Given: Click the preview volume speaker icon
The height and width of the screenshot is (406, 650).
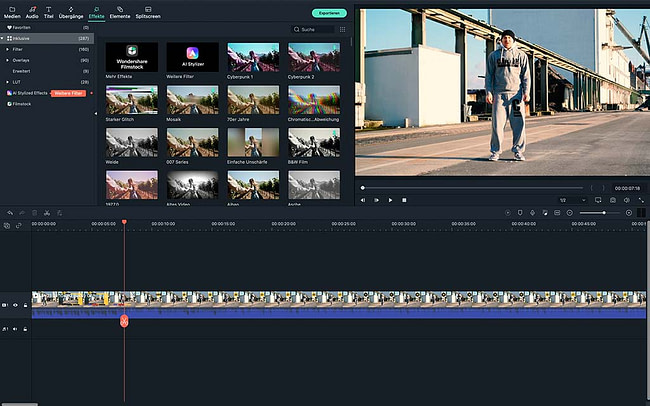Looking at the screenshot, I should coord(627,200).
